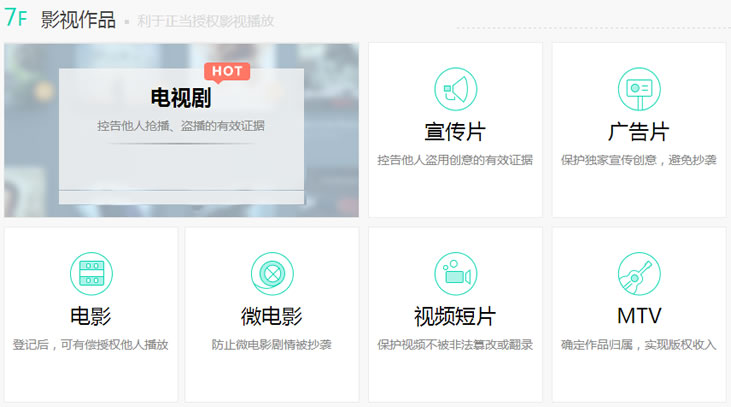Click the video camera icon above 视频短片
Viewport: 731px width, 407px height.
click(455, 274)
